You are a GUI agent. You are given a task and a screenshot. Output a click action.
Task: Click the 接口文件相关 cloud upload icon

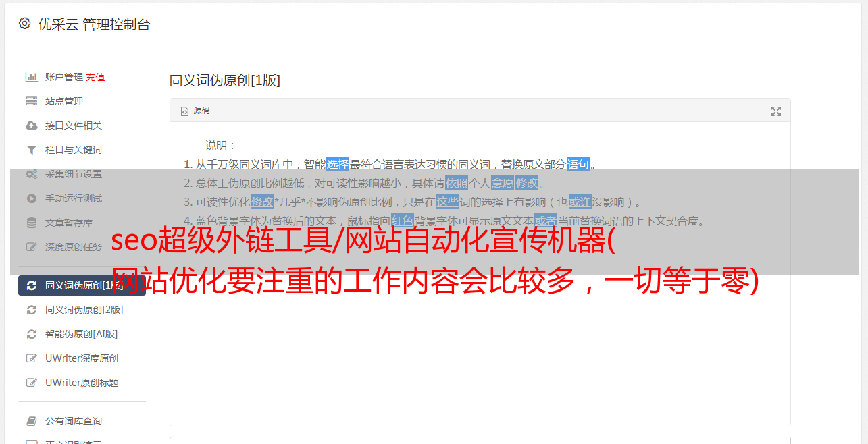[31, 126]
